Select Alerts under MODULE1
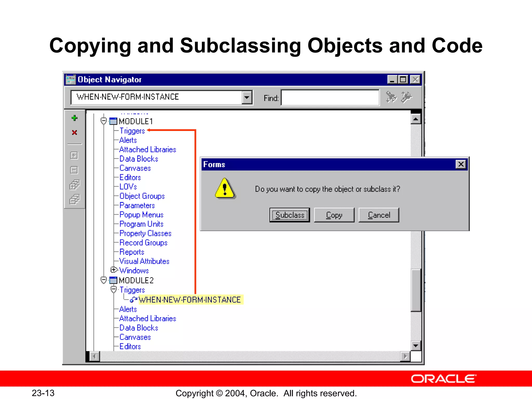Image resolution: width=532 pixels, height=399 pixels. click(128, 140)
